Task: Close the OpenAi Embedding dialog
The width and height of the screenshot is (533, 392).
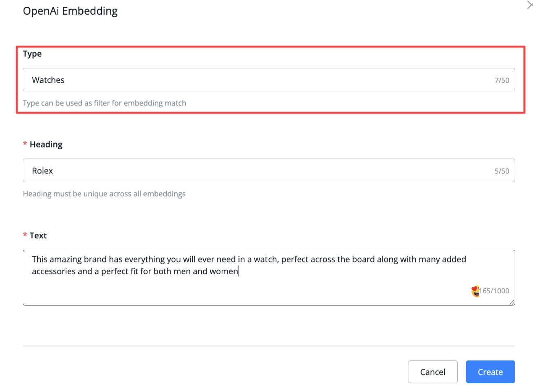Action: click(x=530, y=5)
